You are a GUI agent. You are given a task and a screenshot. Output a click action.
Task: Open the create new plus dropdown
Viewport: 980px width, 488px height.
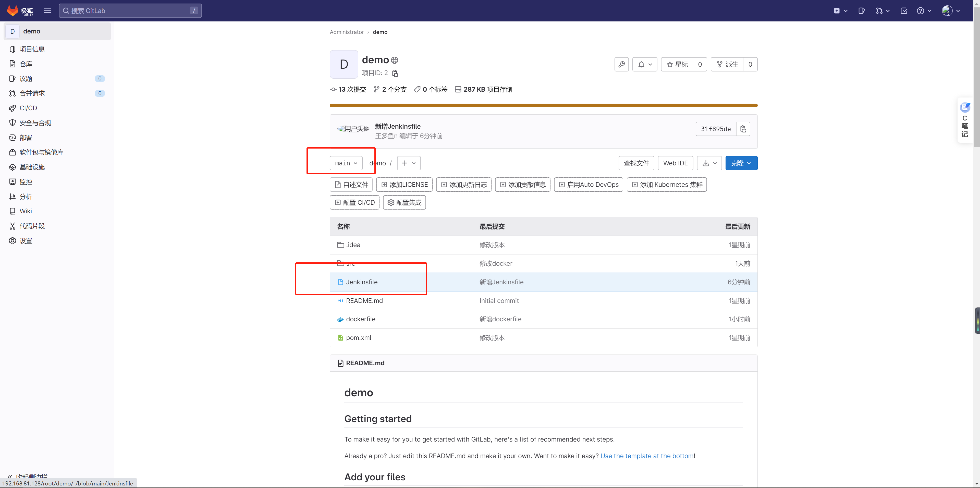[840, 11]
